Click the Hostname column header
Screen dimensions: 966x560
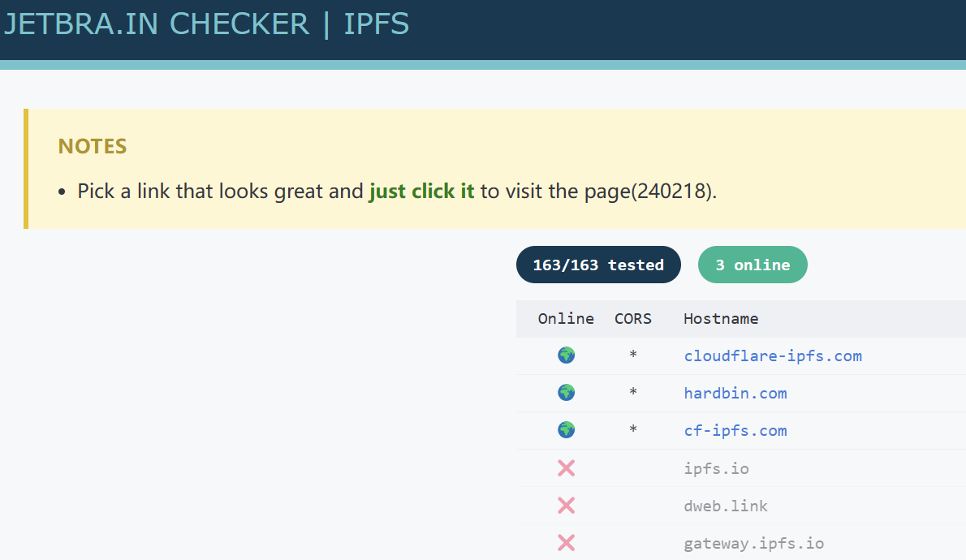pyautogui.click(x=721, y=318)
